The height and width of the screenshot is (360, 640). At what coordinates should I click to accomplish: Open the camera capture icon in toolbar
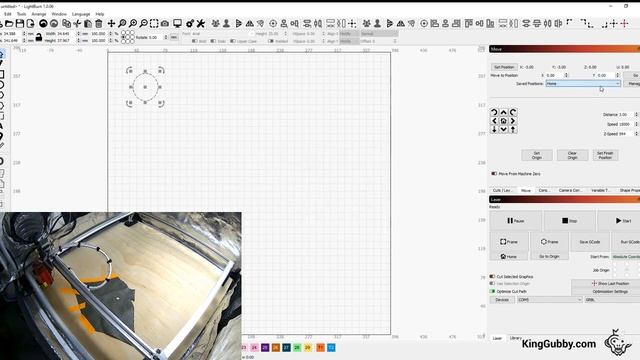[x=165, y=24]
